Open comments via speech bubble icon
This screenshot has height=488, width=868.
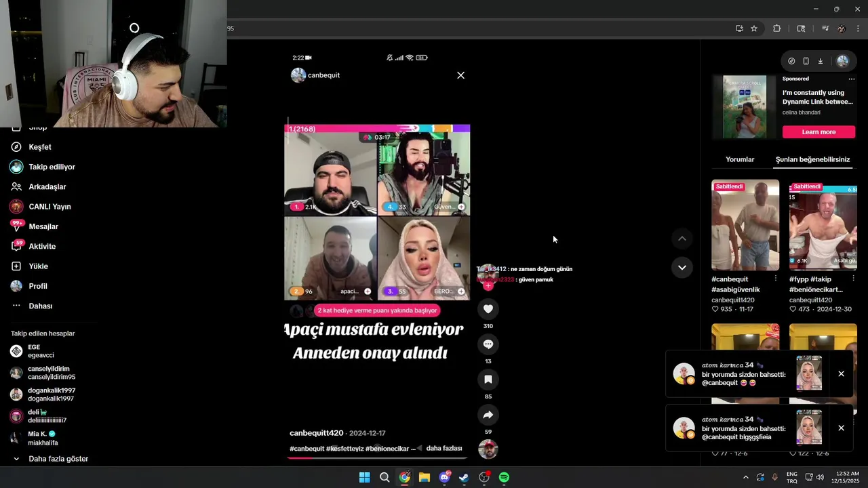(x=488, y=344)
